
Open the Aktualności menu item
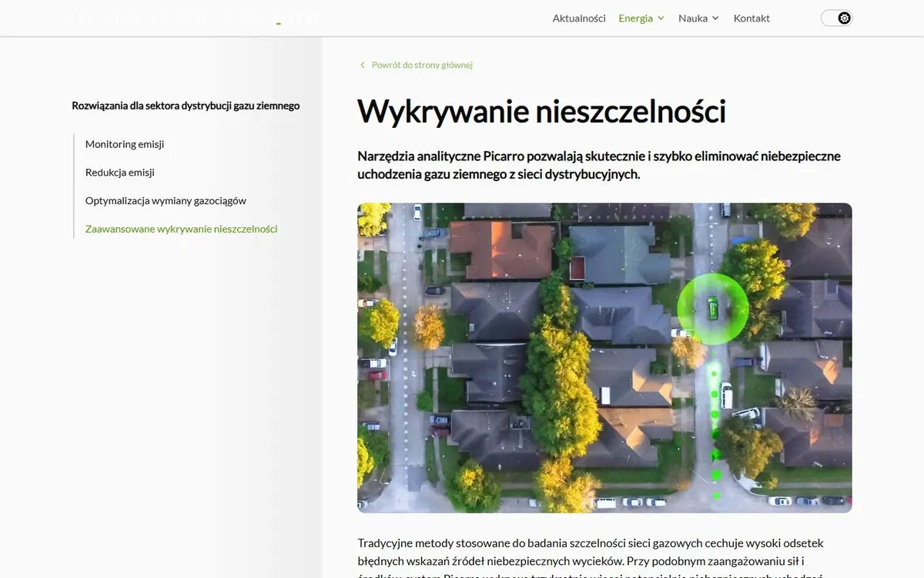(579, 18)
